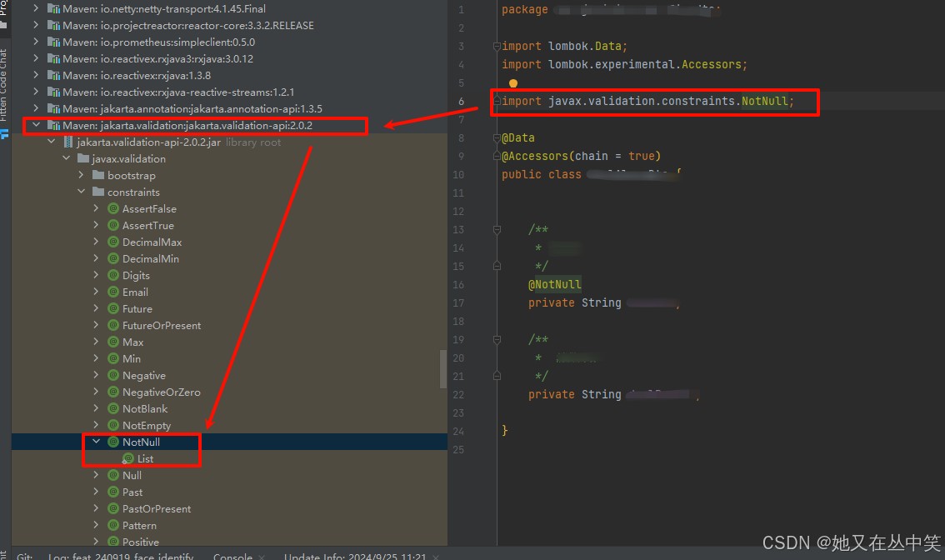This screenshot has height=560, width=945.
Task: Select the AssertTrue annotation icon
Action: point(112,226)
